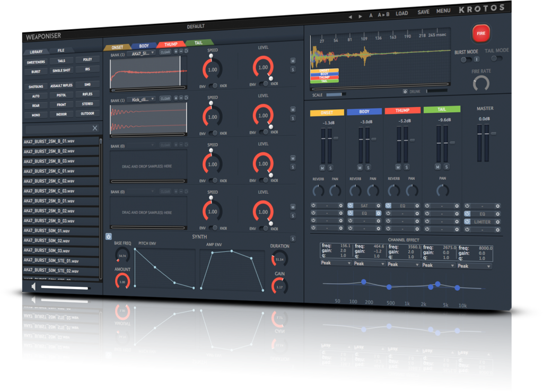This screenshot has width=543, height=392.
Task: Click the Synth power icon
Action: pos(109,237)
